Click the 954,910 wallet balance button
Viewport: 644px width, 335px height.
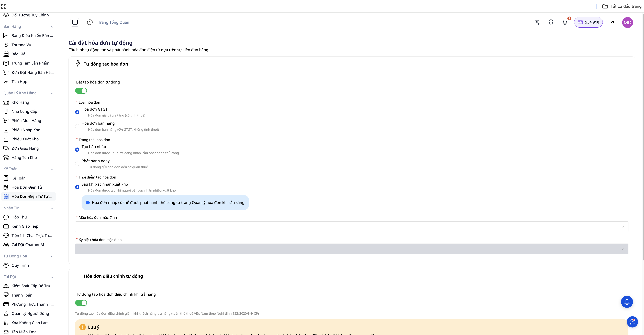click(588, 22)
